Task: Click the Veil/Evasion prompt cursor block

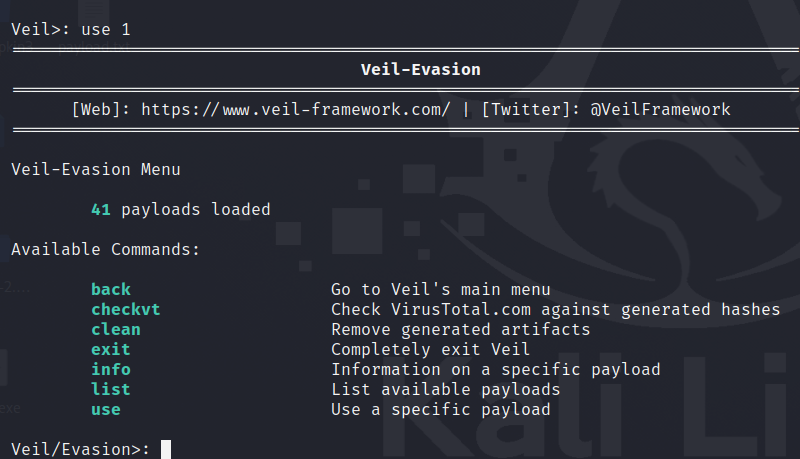Action: click(166, 449)
